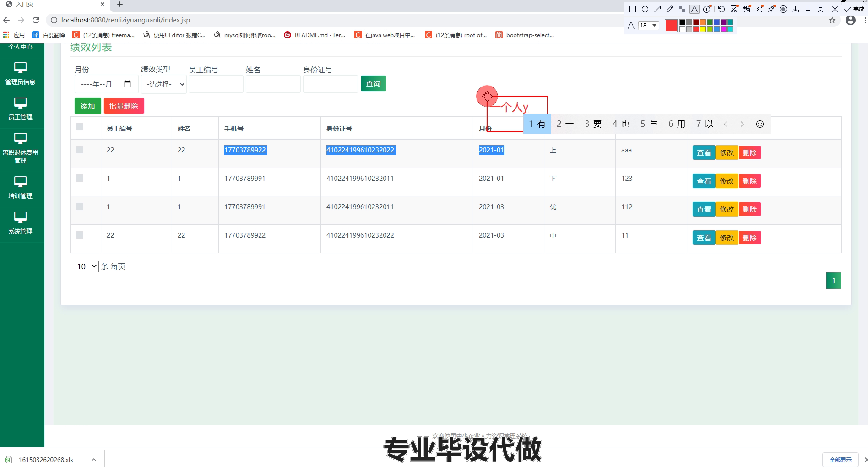
Task: Select the rectangle annotation tool
Action: (633, 9)
